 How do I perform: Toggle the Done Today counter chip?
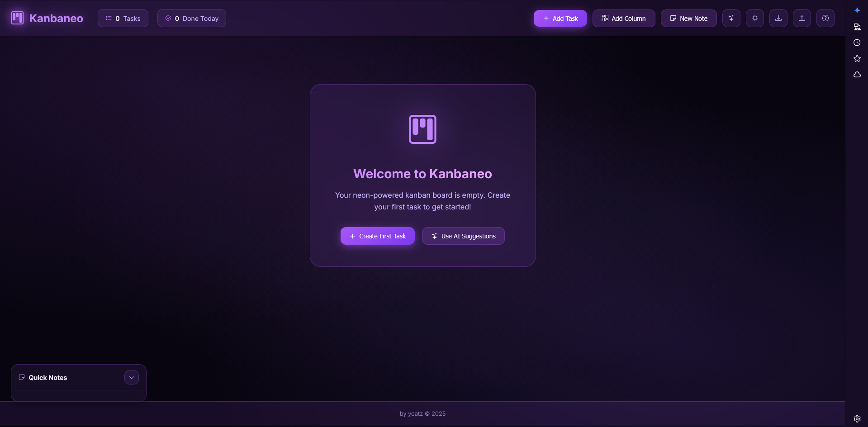191,18
